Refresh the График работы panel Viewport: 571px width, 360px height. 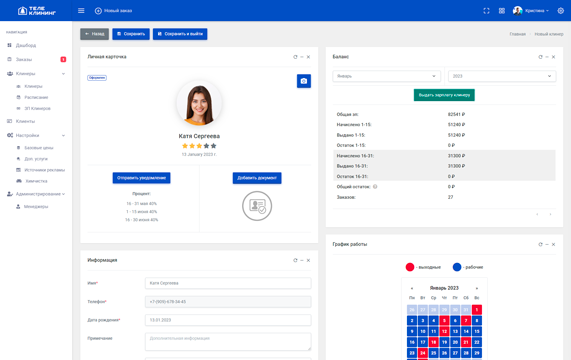[540, 245]
